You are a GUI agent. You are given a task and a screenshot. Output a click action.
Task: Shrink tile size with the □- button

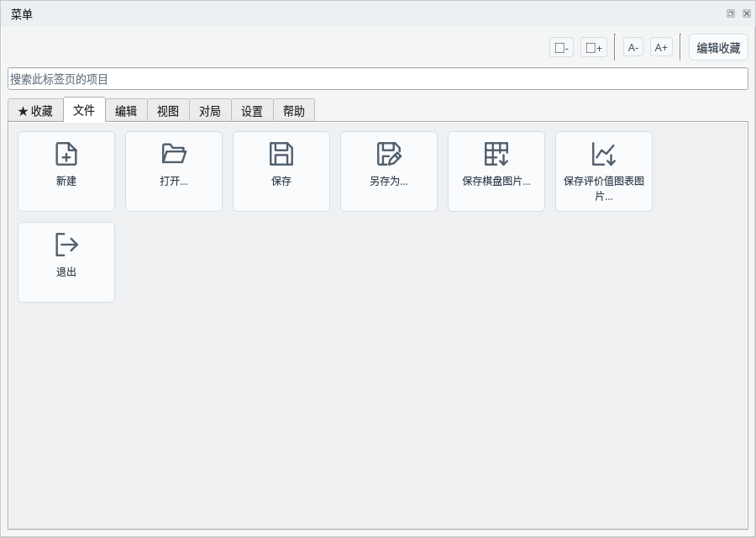point(561,48)
